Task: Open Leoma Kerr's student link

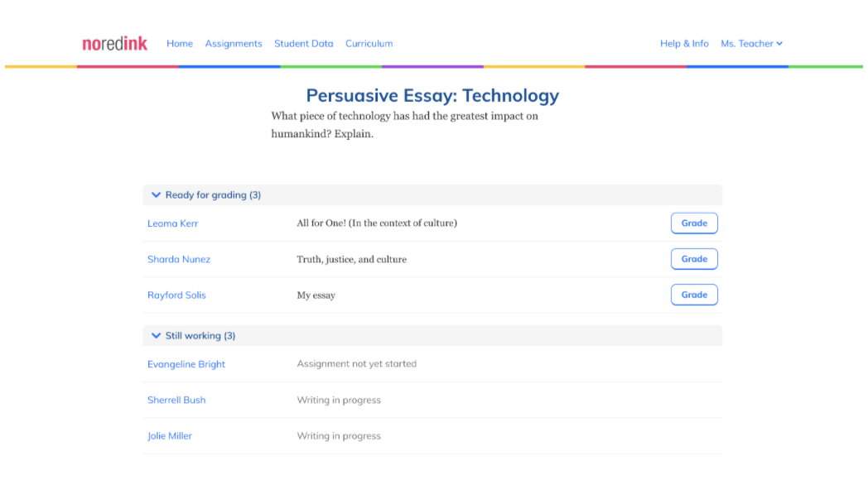Action: point(173,223)
